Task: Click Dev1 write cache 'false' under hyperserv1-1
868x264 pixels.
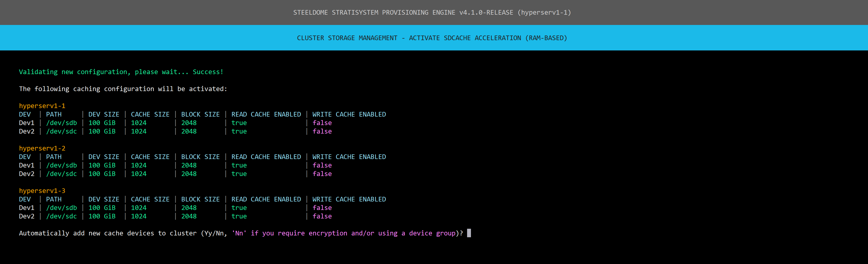Action: coord(322,123)
